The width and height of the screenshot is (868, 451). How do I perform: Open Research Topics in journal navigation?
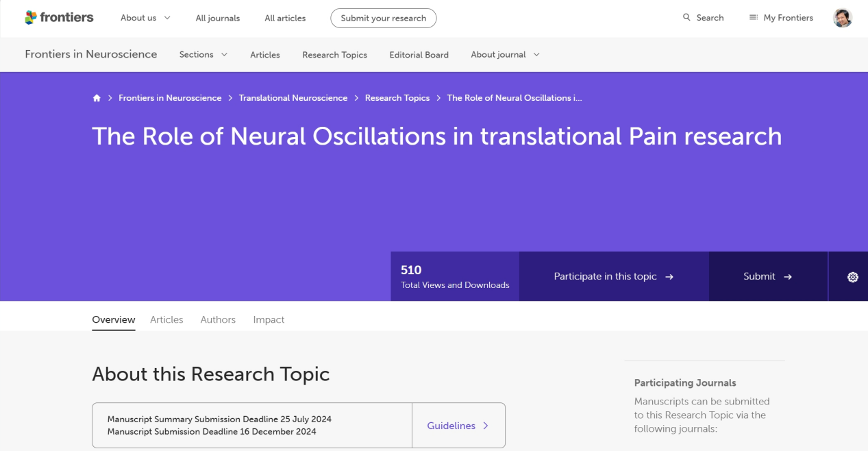pos(334,55)
